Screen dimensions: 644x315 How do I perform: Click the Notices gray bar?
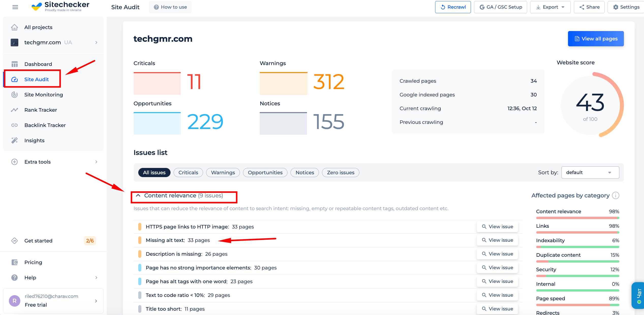(x=283, y=123)
